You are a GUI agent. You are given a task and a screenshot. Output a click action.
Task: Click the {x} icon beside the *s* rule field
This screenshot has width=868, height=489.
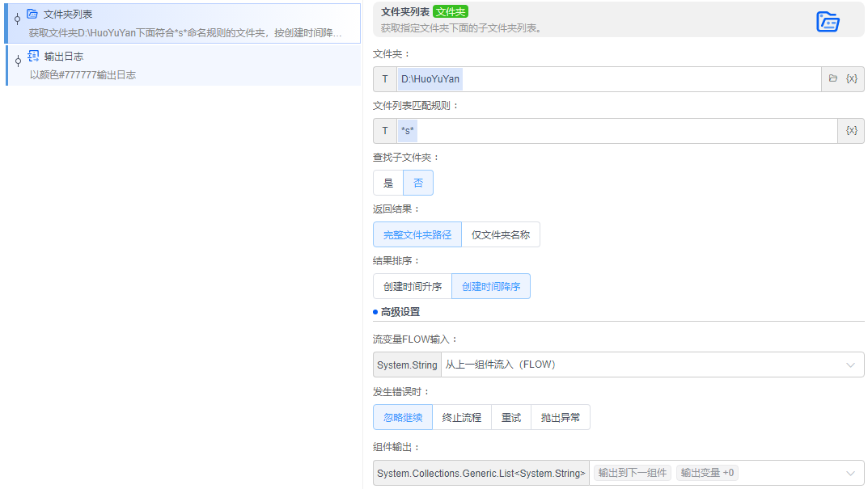(850, 130)
